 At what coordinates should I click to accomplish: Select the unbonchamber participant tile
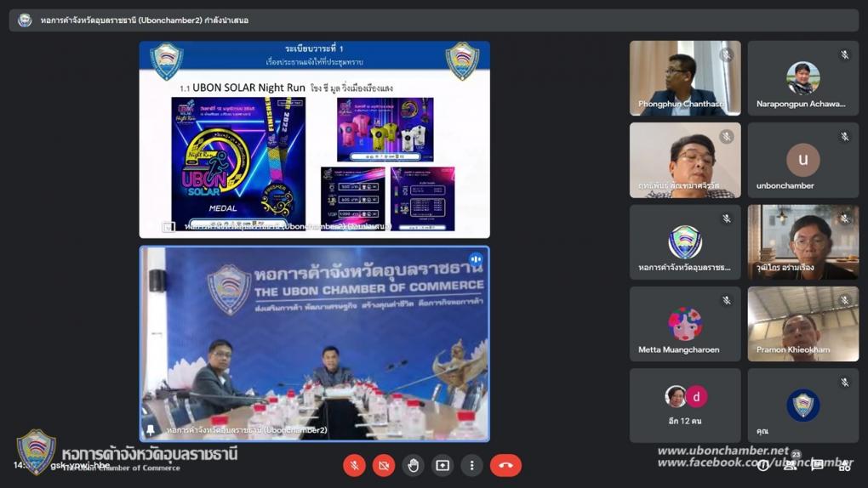coord(803,160)
